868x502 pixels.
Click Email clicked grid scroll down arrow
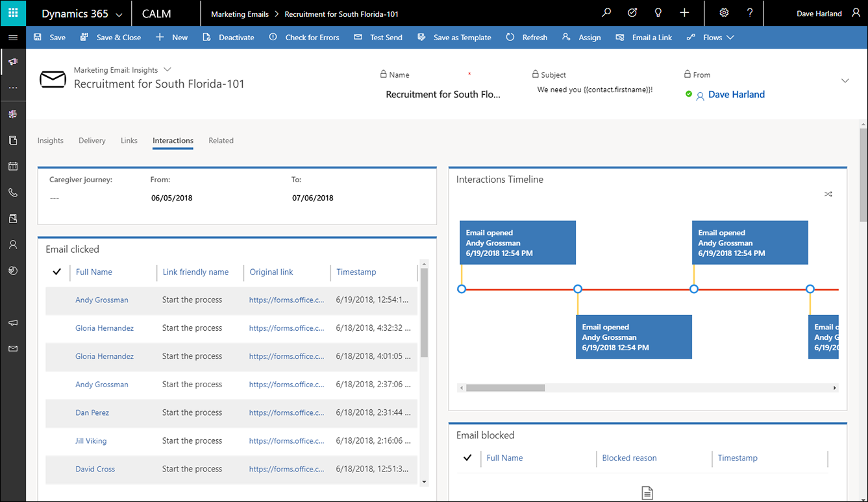click(425, 481)
